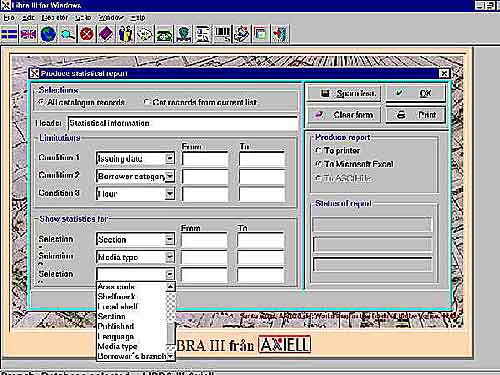
Task: Click the Header text field
Action: click(182, 123)
